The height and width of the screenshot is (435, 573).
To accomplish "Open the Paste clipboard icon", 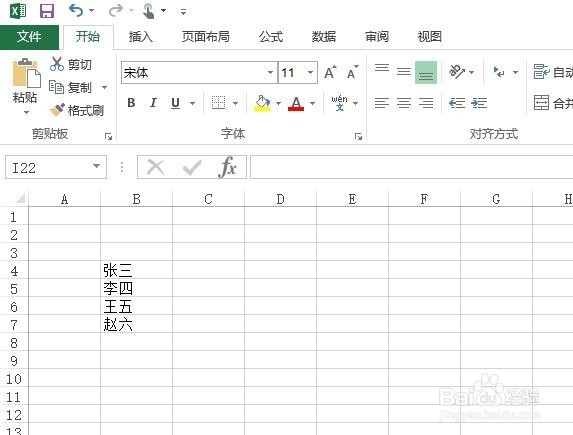I will coord(26,73).
